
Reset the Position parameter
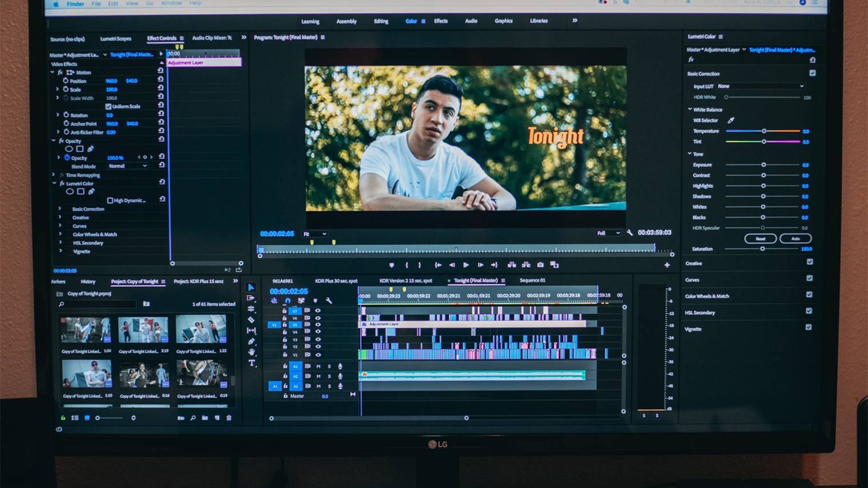tap(160, 80)
